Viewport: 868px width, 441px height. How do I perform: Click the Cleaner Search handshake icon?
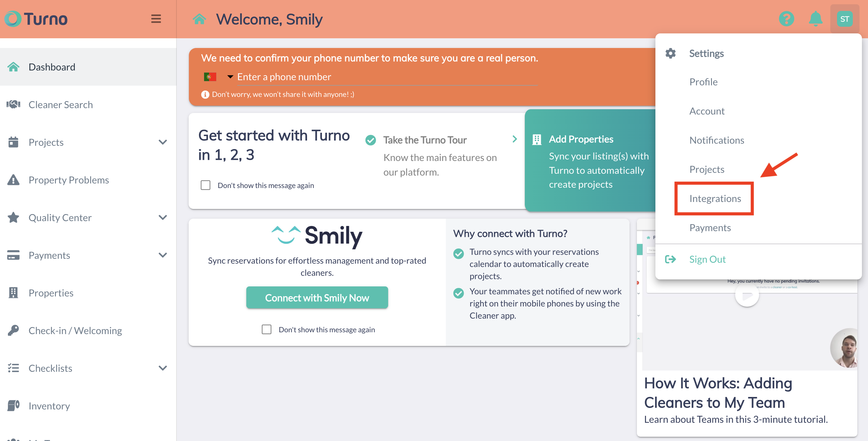coord(13,104)
